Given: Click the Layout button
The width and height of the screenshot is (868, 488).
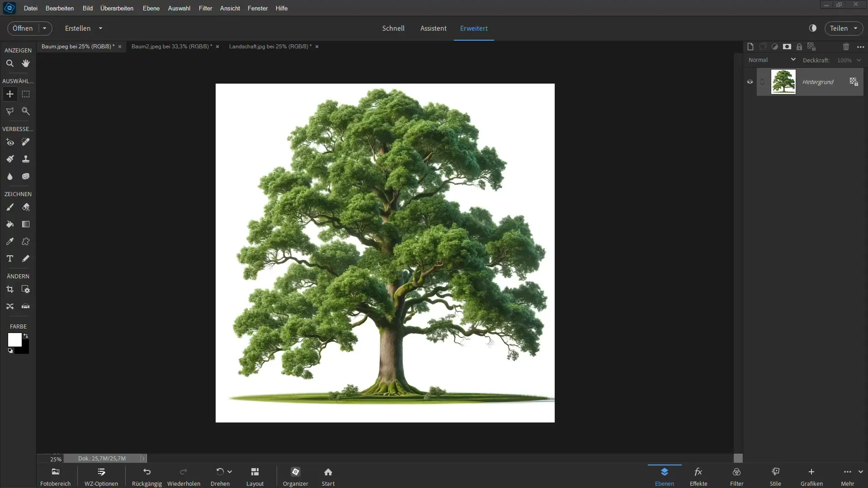Looking at the screenshot, I should pos(255,476).
